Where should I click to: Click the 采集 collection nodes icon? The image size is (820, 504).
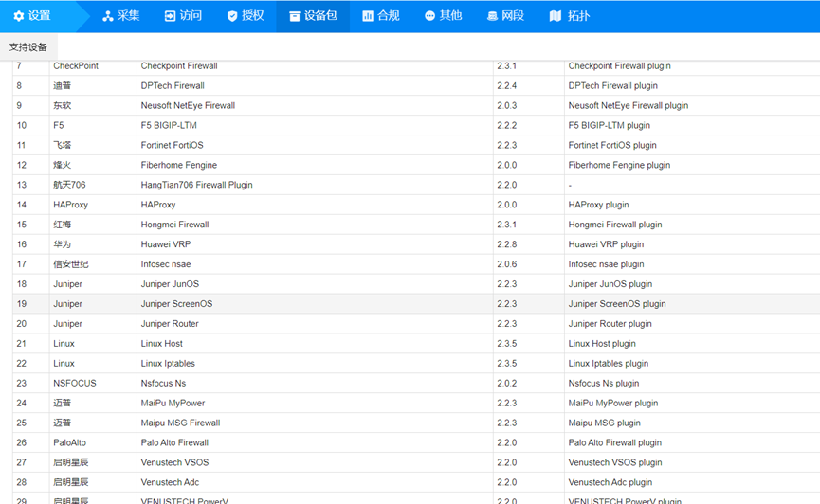[x=108, y=16]
